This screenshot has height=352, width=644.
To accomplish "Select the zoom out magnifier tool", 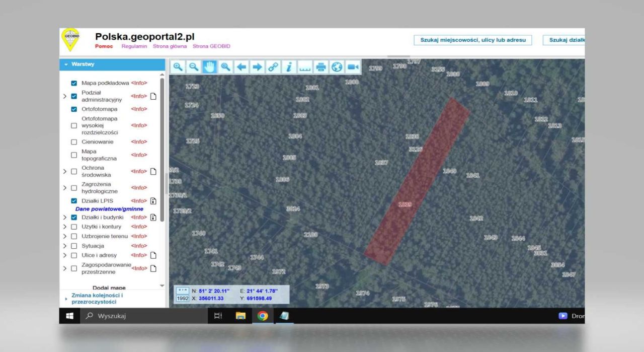I will (194, 66).
